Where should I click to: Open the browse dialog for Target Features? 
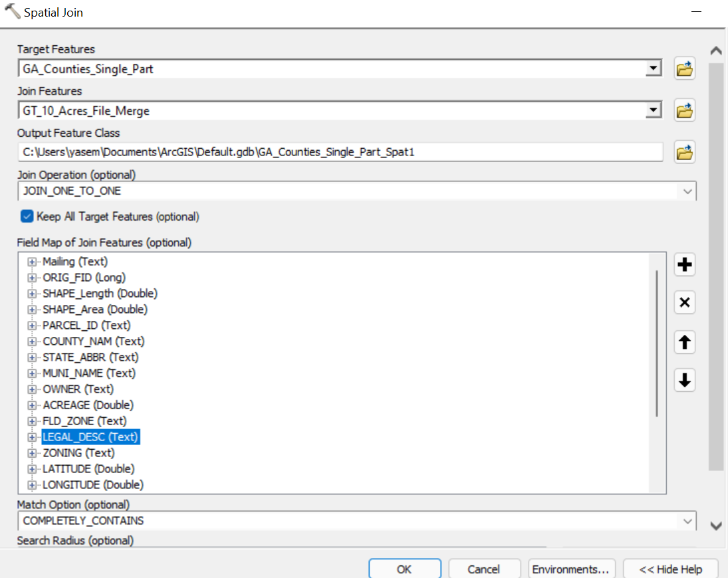(684, 68)
